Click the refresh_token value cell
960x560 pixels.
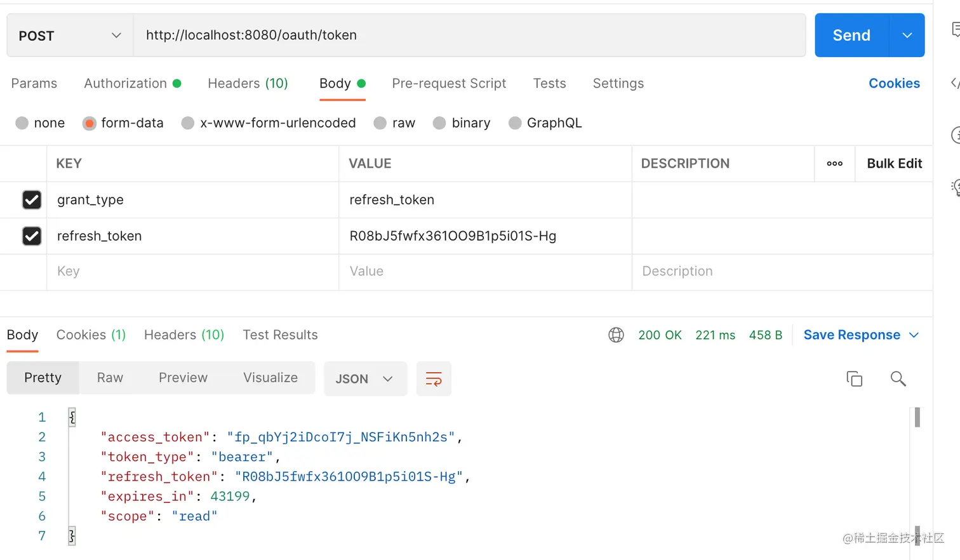coord(485,236)
